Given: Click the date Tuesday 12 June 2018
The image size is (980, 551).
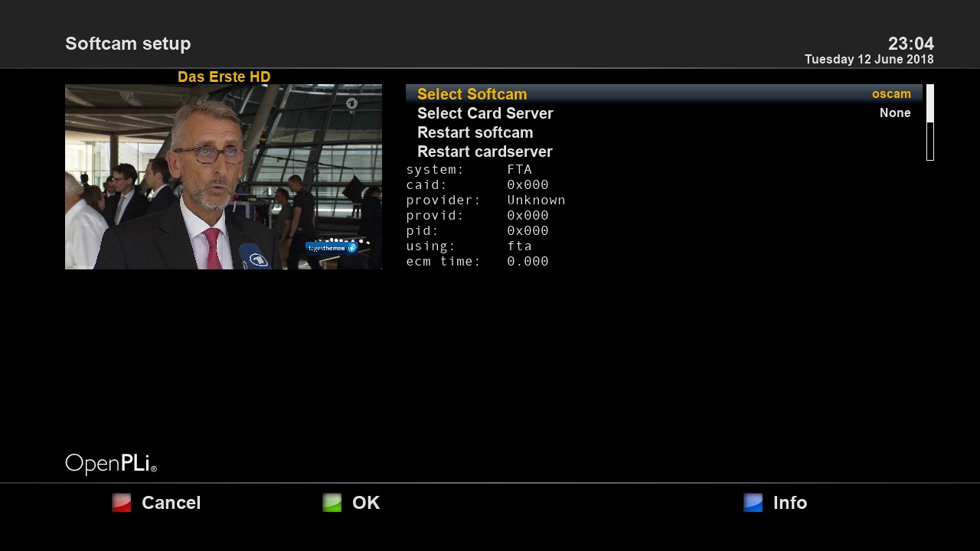Looking at the screenshot, I should point(869,60).
